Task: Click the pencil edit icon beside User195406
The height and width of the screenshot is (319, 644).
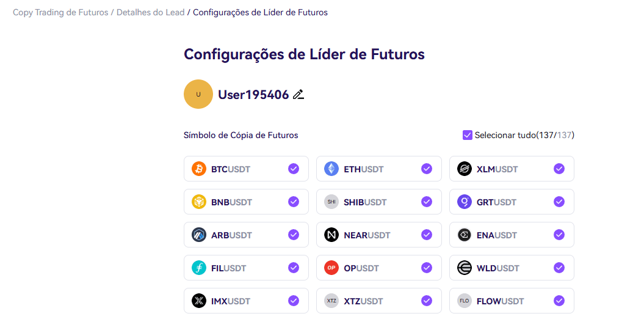Action: click(x=298, y=95)
